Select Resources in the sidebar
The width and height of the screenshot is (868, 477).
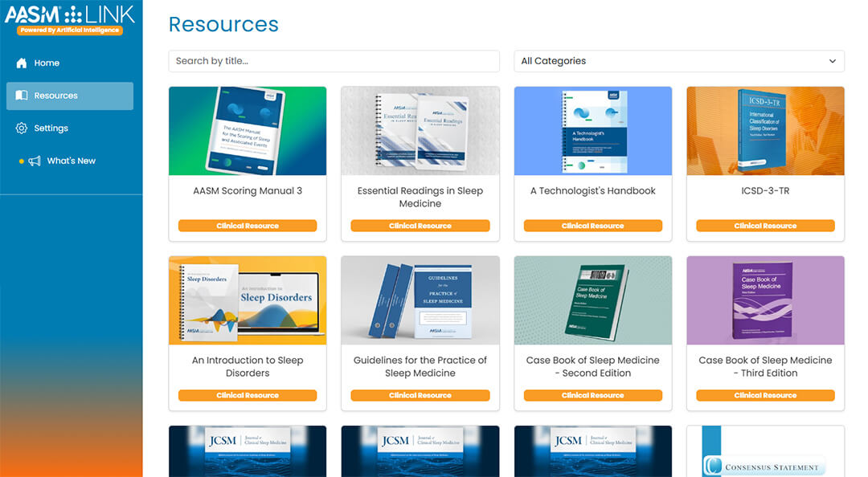point(70,96)
